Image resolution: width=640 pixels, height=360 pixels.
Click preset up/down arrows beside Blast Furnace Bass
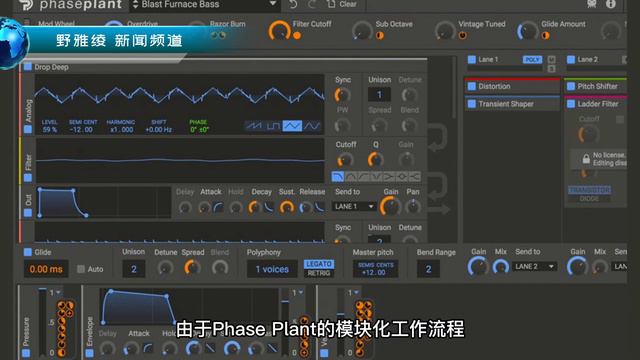coord(136,5)
